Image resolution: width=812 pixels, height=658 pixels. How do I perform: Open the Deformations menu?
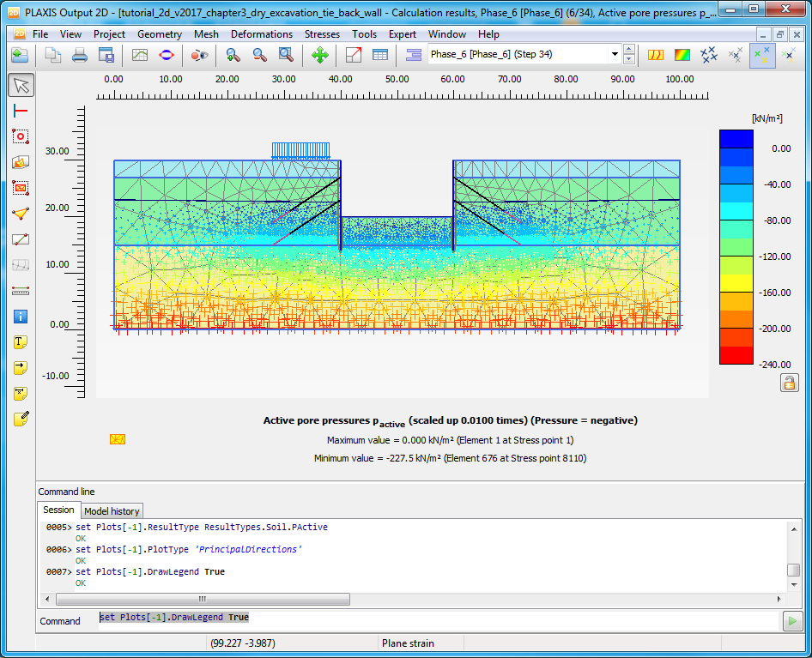click(262, 34)
